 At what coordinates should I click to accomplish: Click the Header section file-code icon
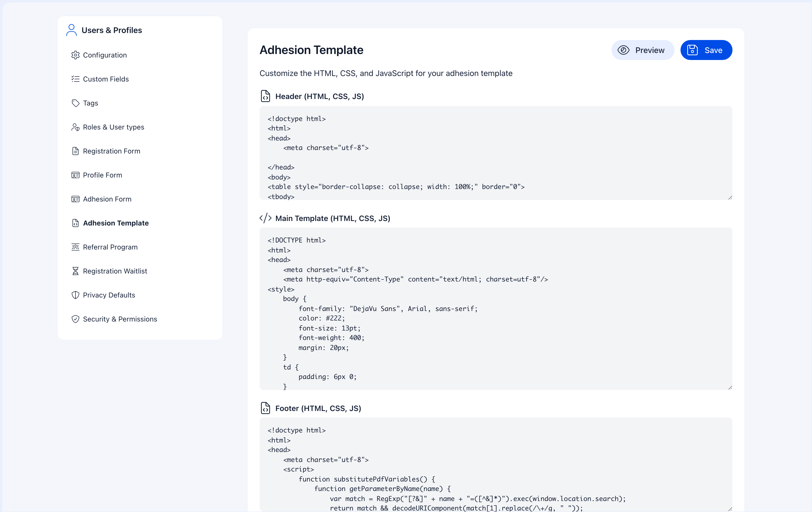[265, 96]
